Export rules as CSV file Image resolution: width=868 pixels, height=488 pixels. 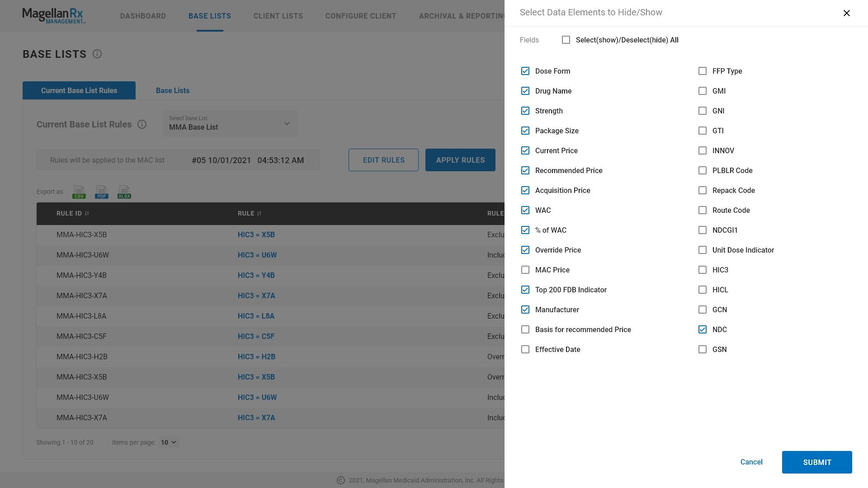pos(79,192)
